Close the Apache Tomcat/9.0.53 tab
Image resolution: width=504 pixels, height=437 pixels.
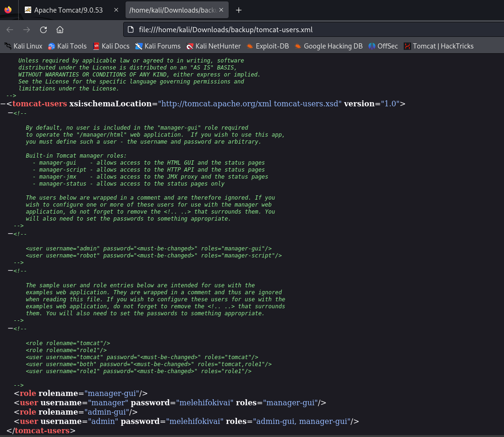[x=116, y=10]
